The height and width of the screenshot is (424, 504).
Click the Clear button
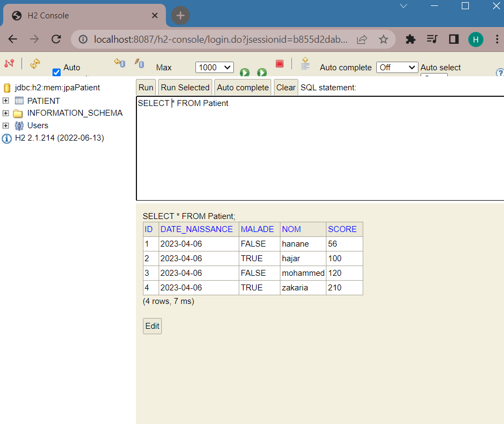coord(286,88)
